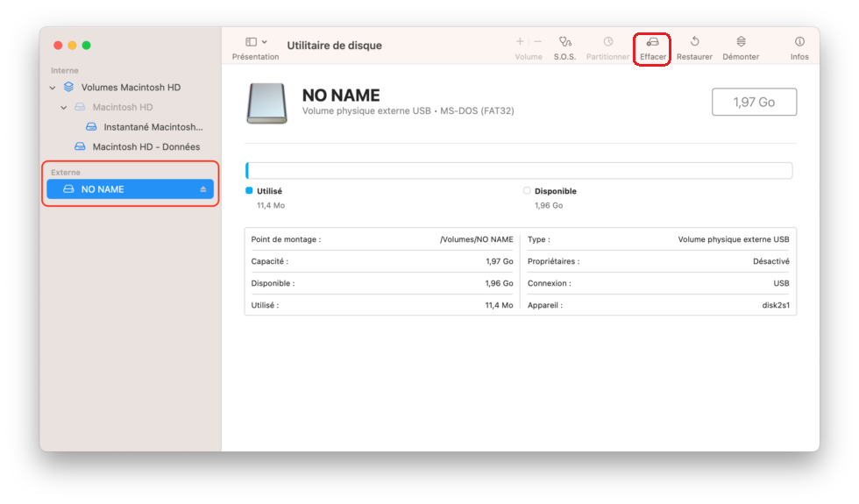Image resolution: width=859 pixels, height=504 pixels.
Task: Click the disk usage bar
Action: pos(519,170)
